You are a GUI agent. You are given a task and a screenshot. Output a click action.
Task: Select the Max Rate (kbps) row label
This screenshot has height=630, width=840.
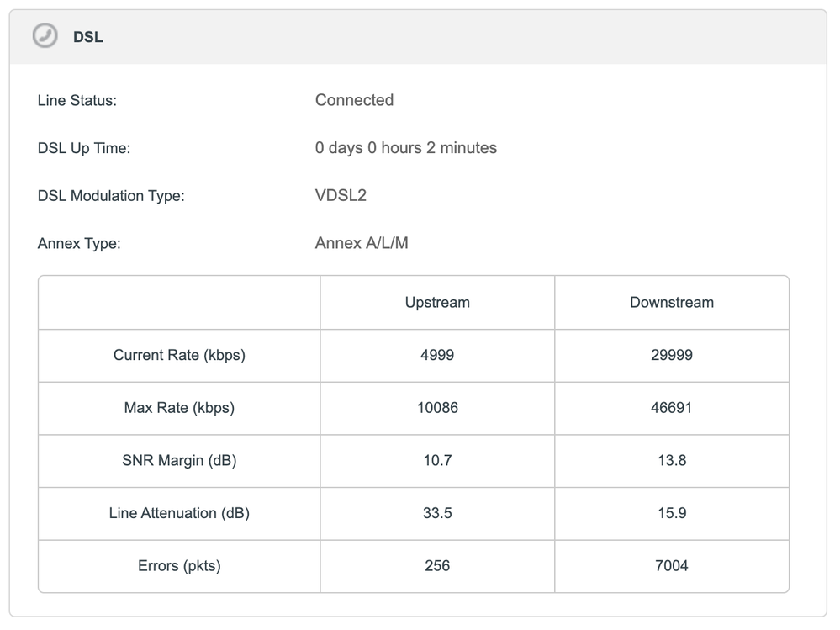(x=179, y=408)
